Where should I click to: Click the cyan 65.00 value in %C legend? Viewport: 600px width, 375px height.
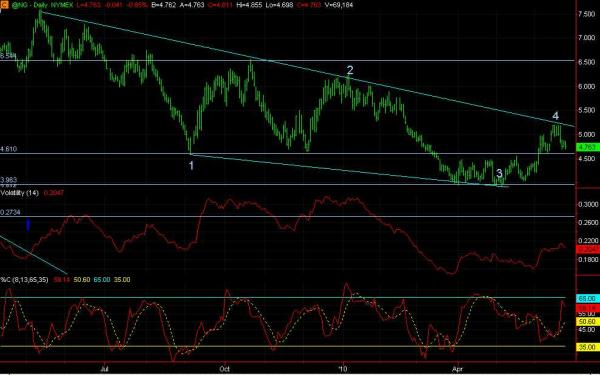pos(102,280)
